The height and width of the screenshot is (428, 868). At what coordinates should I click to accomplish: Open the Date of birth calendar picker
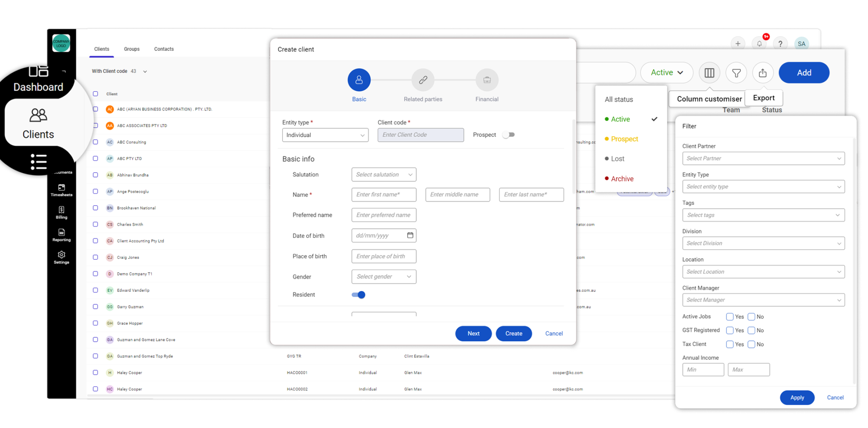[409, 235]
